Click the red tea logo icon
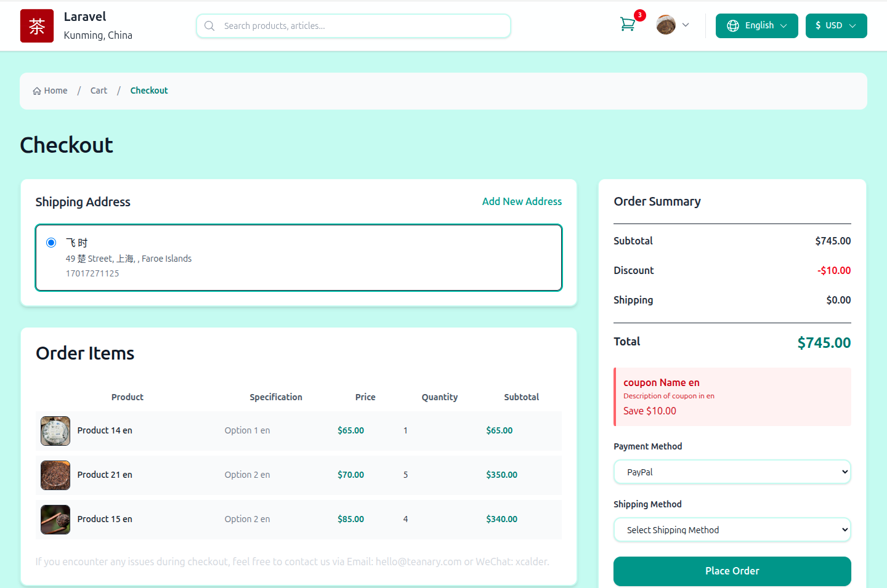The image size is (887, 588). pos(37,26)
